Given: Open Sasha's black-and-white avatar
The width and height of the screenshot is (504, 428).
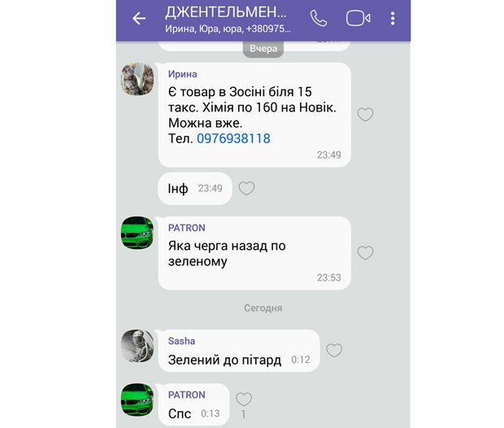Looking at the screenshot, I should 137,346.
